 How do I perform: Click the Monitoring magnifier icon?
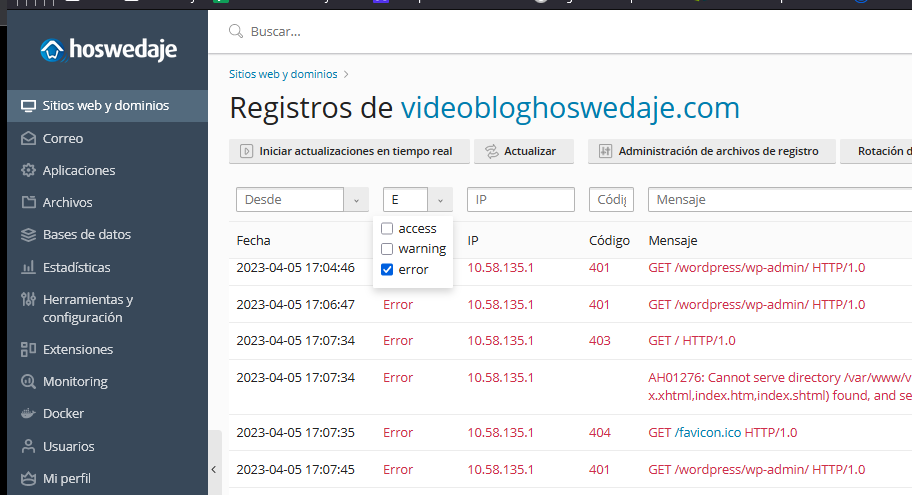[x=28, y=382]
